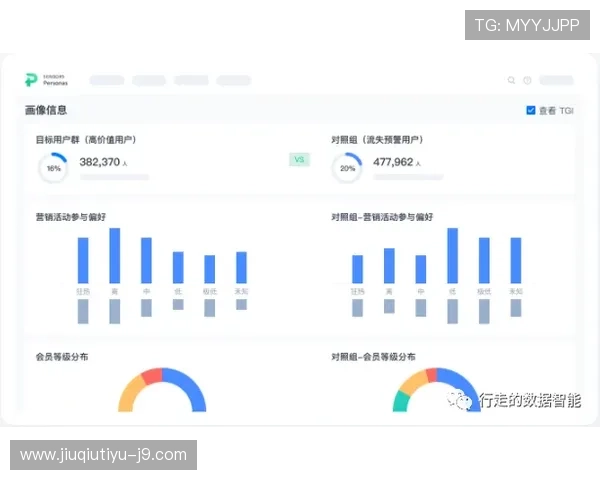Click the green VS badge
This screenshot has width=600, height=480.
(x=299, y=160)
